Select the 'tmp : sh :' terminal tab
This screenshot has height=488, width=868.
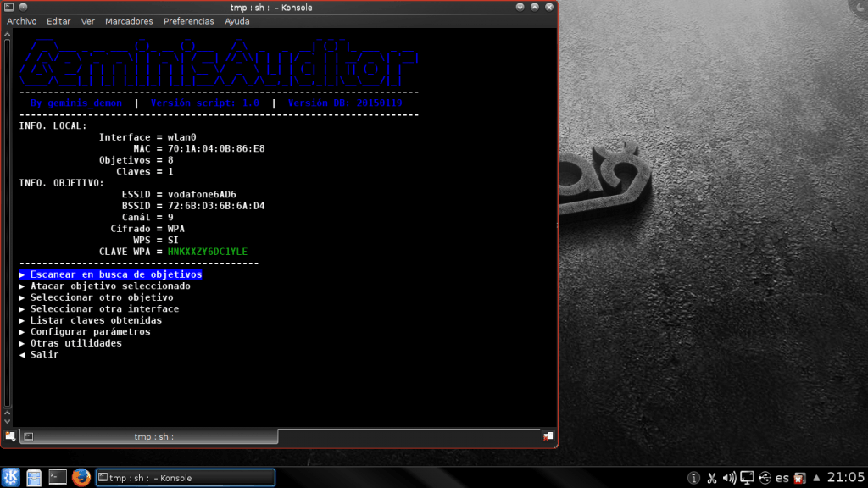153,436
